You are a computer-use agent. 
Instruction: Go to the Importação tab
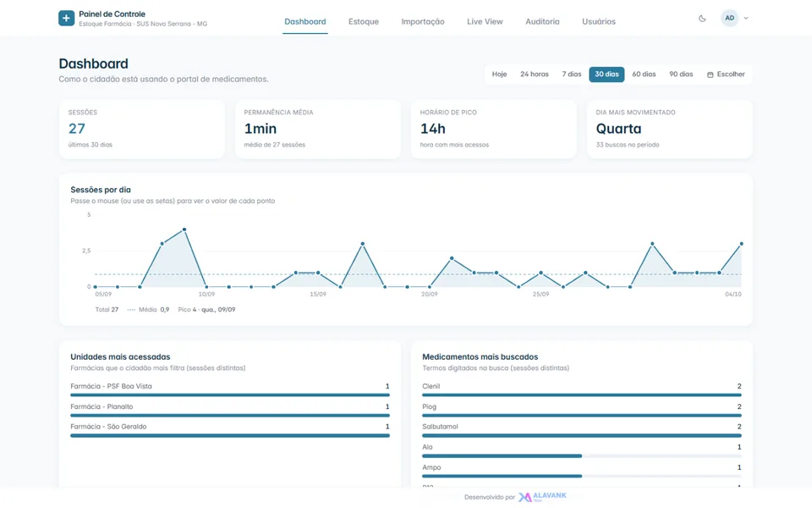click(x=423, y=22)
